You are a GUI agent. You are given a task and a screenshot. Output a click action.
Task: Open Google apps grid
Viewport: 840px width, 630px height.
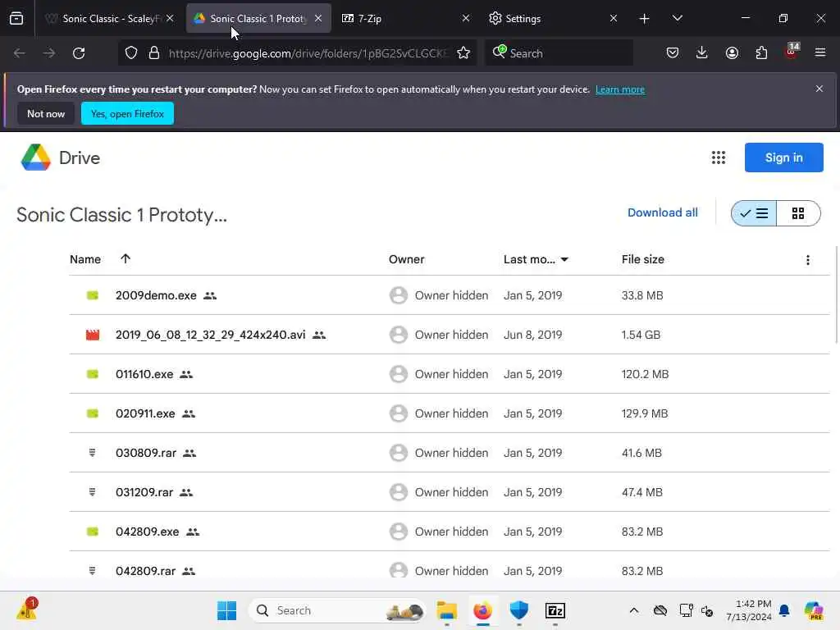pos(719,157)
